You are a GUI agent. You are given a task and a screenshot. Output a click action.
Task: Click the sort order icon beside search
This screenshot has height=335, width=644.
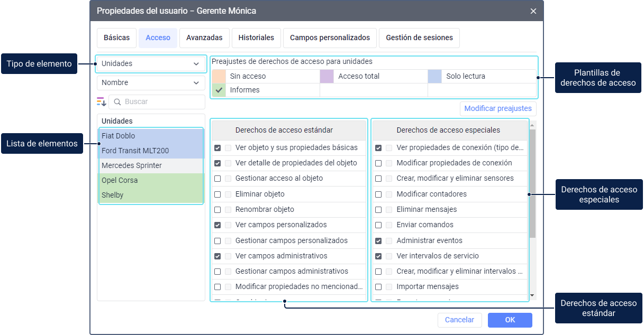point(101,102)
